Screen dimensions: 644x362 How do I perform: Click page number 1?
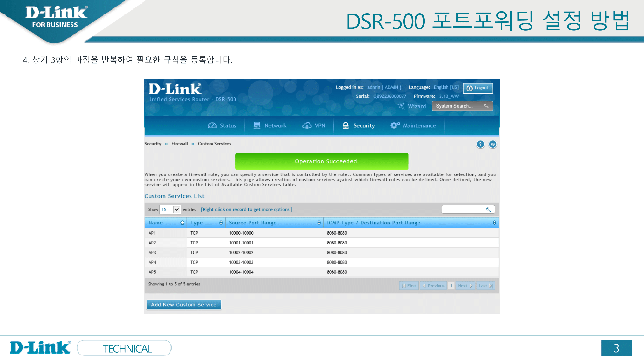coord(451,285)
